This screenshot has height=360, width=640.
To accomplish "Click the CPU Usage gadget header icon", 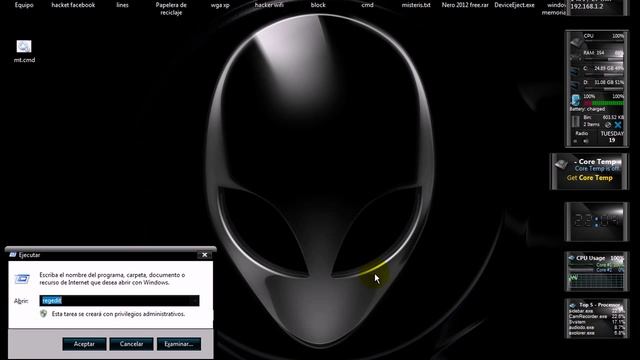I will click(571, 258).
